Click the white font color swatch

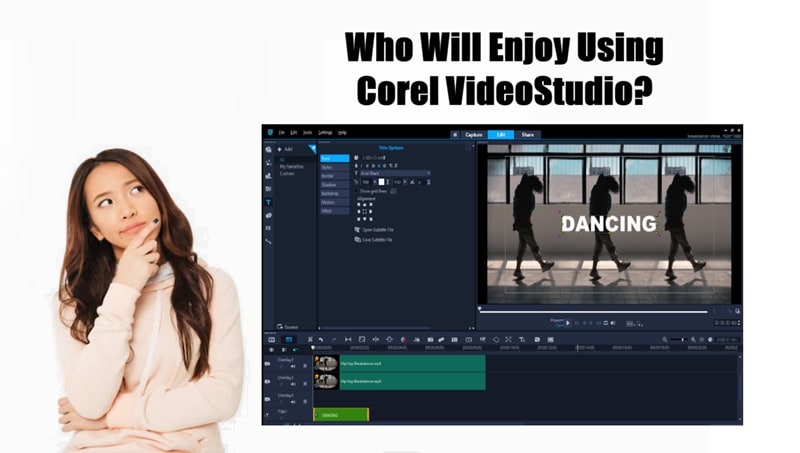coord(381,182)
